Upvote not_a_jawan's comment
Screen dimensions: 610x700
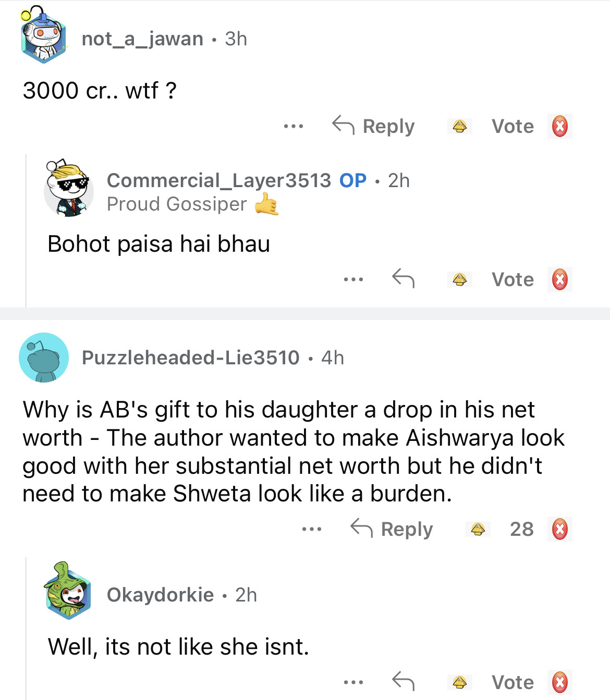click(x=459, y=126)
